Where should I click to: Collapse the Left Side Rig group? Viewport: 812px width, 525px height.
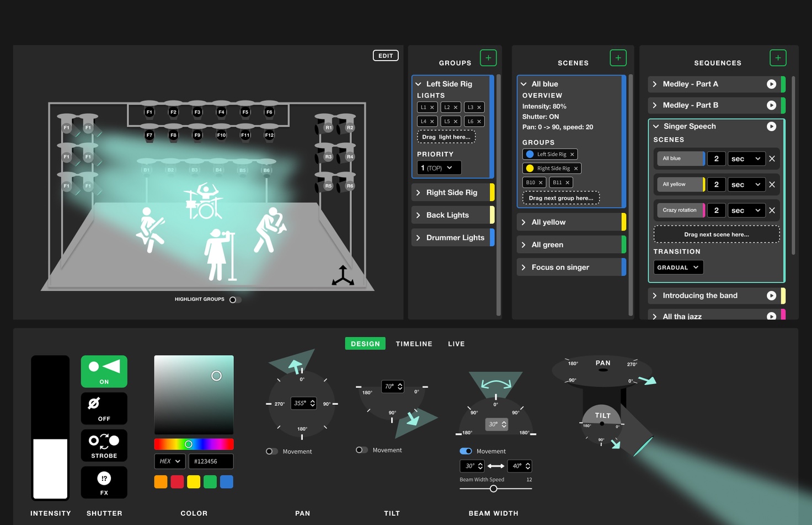pyautogui.click(x=419, y=84)
